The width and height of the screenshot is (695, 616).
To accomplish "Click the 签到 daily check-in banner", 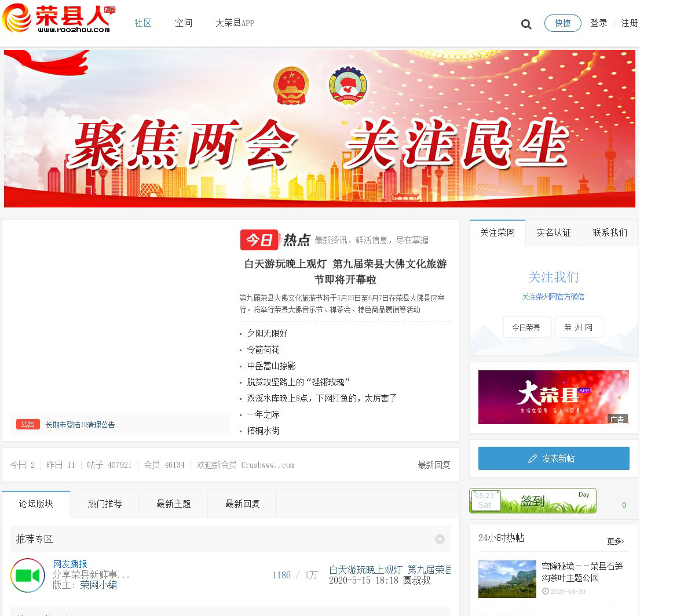I will click(x=532, y=501).
